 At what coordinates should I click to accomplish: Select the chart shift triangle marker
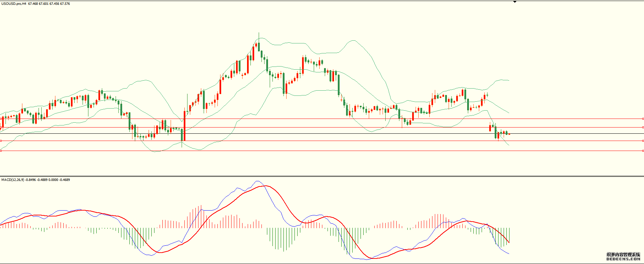[x=515, y=2]
